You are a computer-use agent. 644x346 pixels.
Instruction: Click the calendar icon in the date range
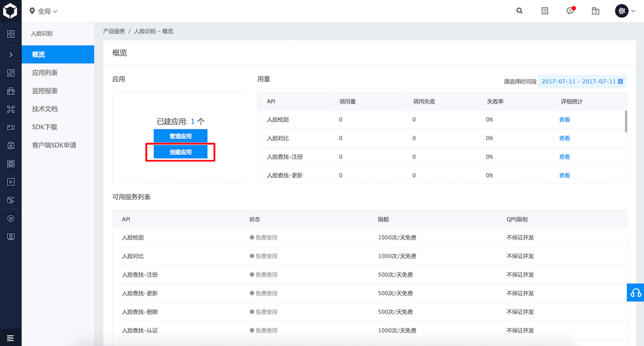[x=620, y=81]
